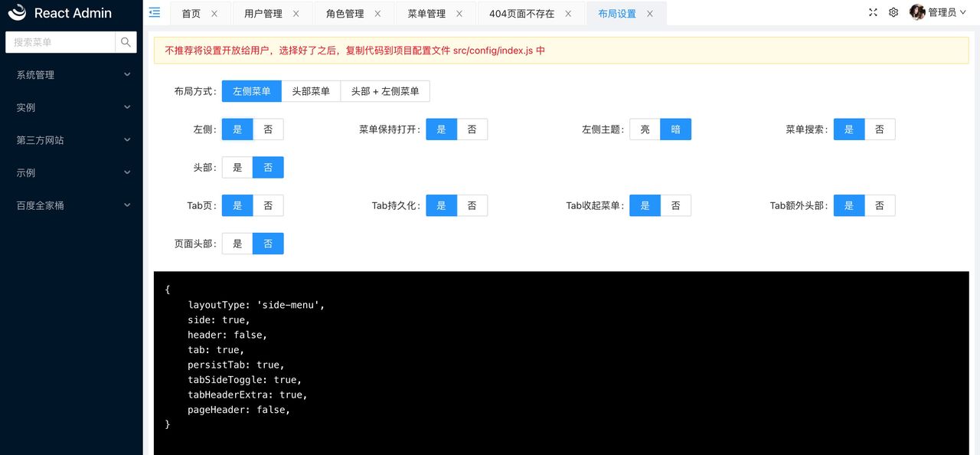The width and height of the screenshot is (980, 455).
Task: Enable 头部 by clicking 是
Action: (x=237, y=167)
